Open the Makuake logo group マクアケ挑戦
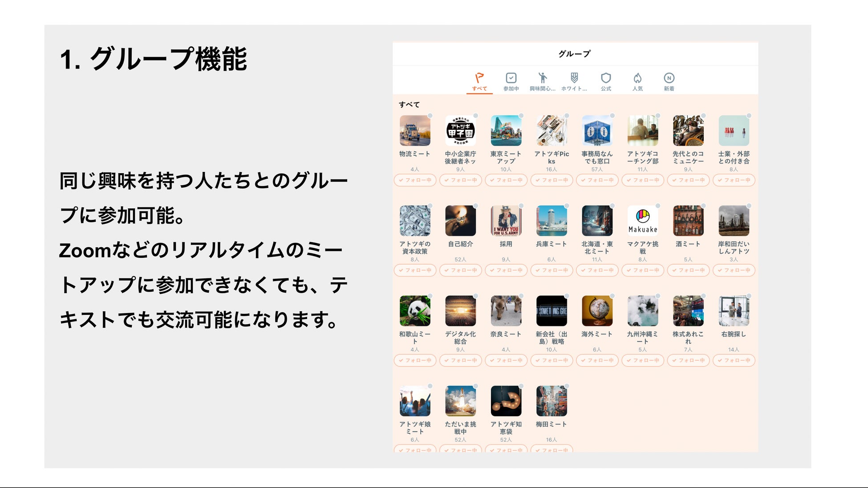Screen dimensions: 868x488 [x=642, y=221]
